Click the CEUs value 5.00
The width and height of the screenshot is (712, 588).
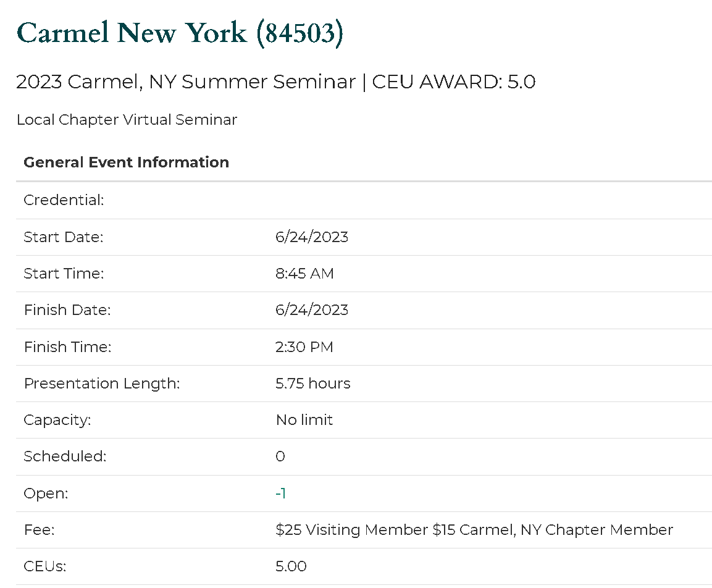click(291, 566)
